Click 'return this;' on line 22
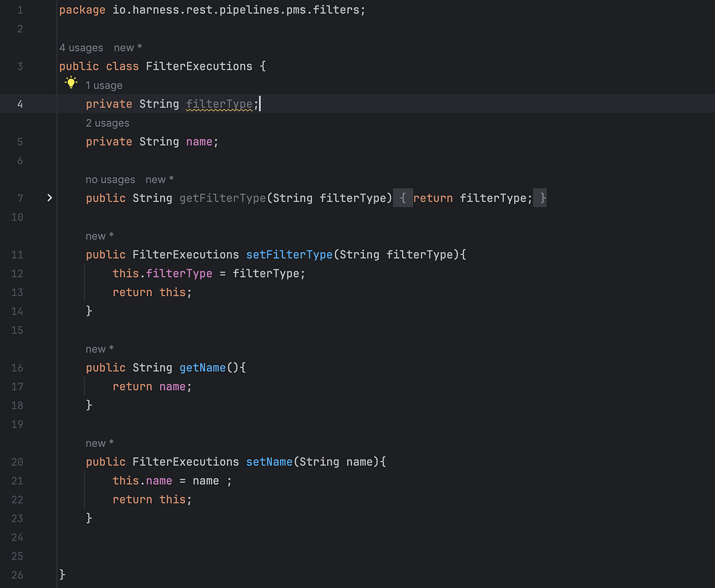This screenshot has height=588, width=715. point(153,499)
